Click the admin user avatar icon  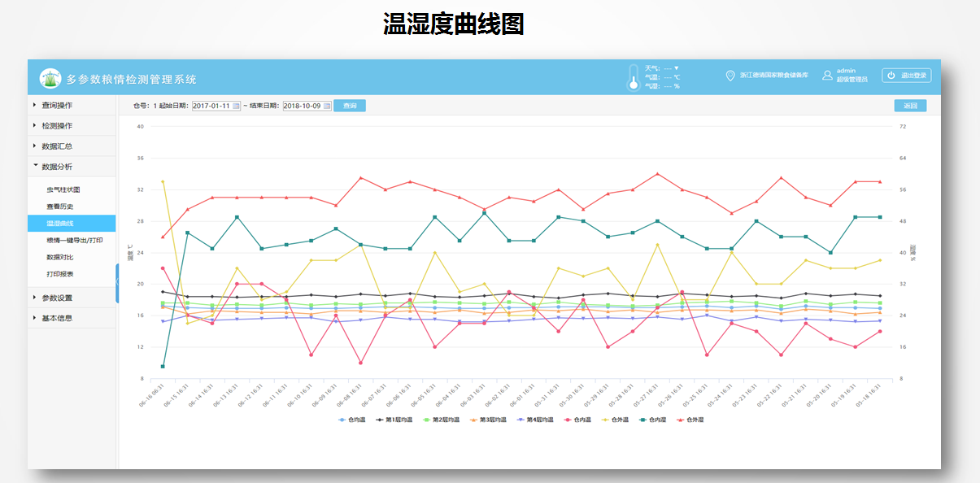[x=827, y=75]
